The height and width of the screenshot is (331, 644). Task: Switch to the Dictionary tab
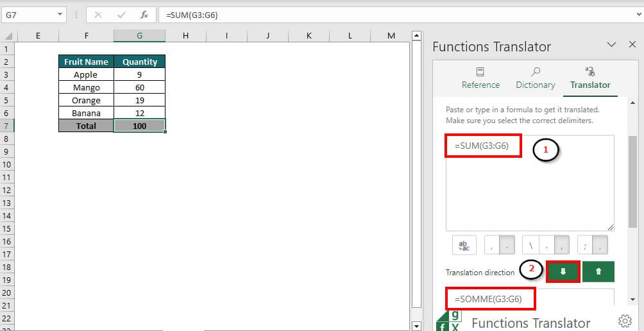coord(535,78)
